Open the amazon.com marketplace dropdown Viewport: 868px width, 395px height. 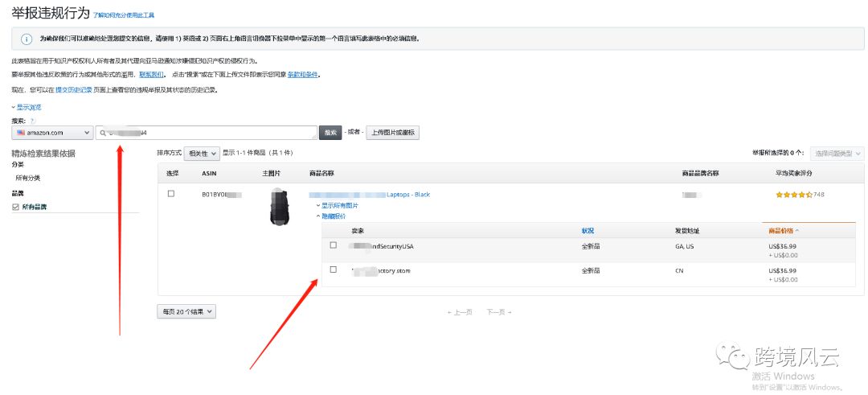click(x=52, y=133)
